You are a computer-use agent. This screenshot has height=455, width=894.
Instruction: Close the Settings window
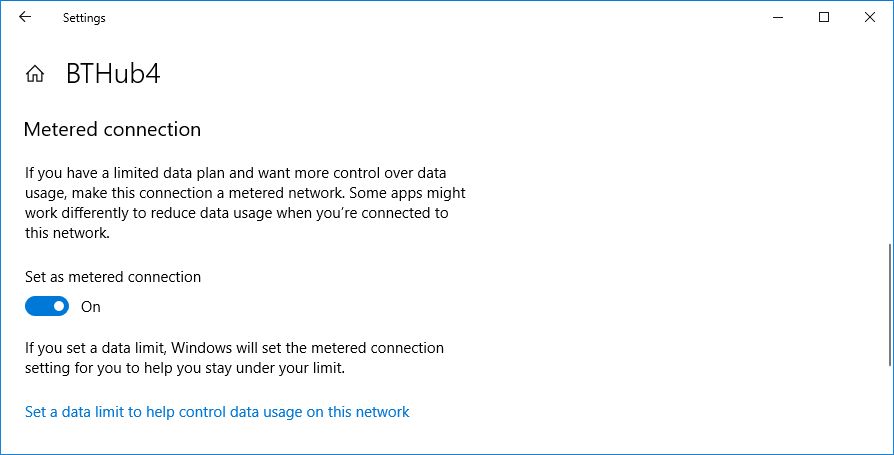pos(869,17)
